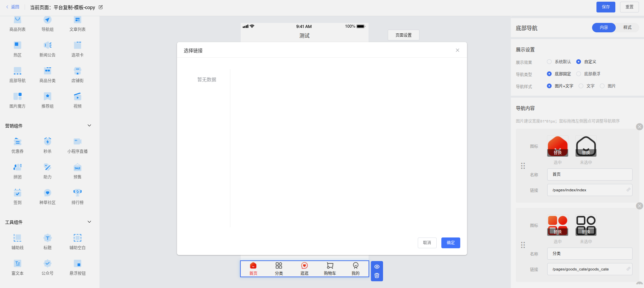Set navigation style to 文字 only
Screen dimensions: 644x288
pyautogui.click(x=581, y=86)
